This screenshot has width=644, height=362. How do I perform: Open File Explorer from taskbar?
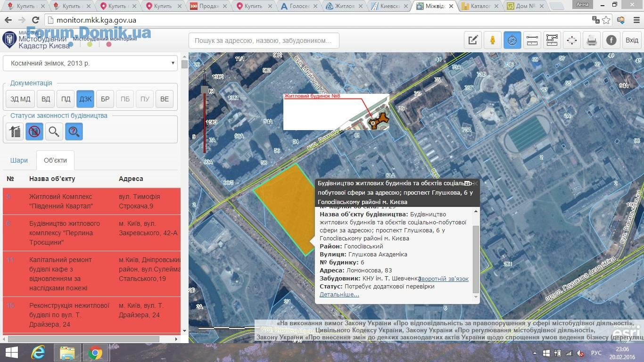click(x=67, y=353)
